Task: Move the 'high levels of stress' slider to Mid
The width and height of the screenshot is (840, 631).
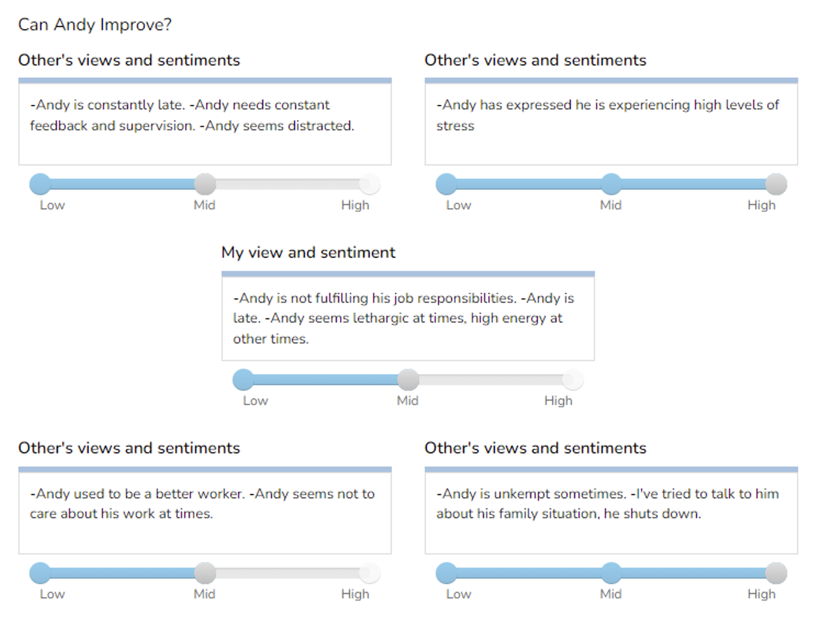Action: coord(611,184)
